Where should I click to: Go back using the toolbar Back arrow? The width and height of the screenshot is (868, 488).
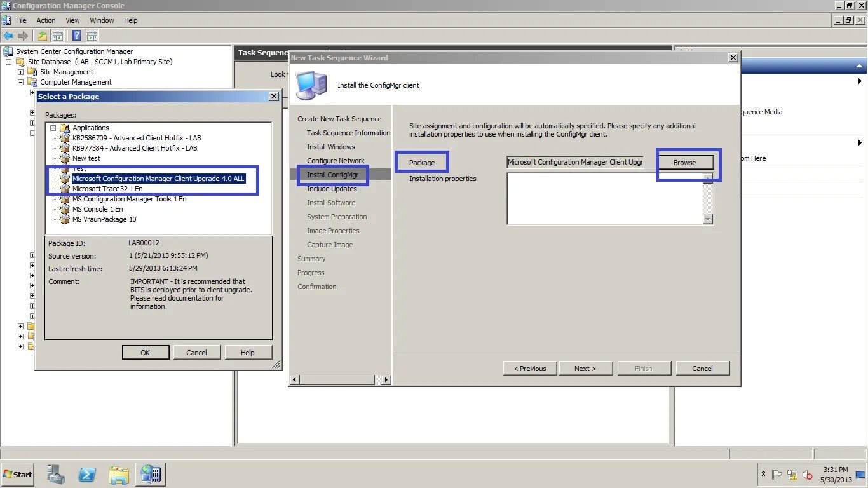point(8,36)
